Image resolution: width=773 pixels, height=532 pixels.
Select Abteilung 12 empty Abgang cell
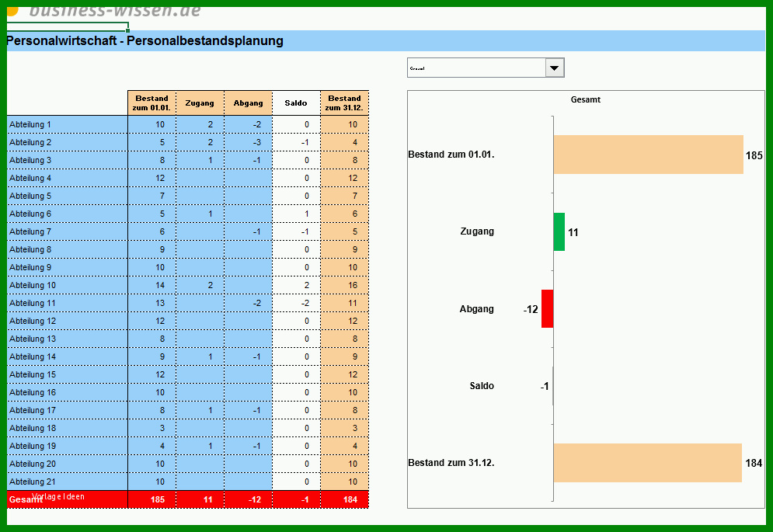pos(248,321)
